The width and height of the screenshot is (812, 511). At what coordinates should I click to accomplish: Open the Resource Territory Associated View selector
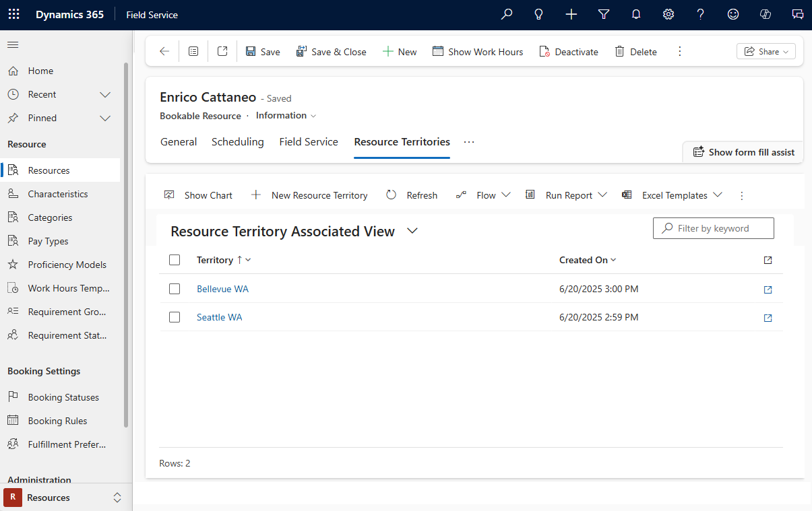pyautogui.click(x=412, y=231)
